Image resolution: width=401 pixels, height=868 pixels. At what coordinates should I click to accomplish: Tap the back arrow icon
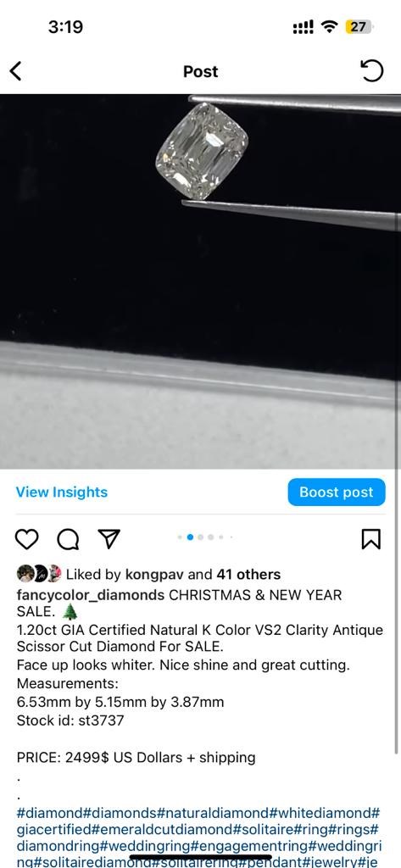16,71
